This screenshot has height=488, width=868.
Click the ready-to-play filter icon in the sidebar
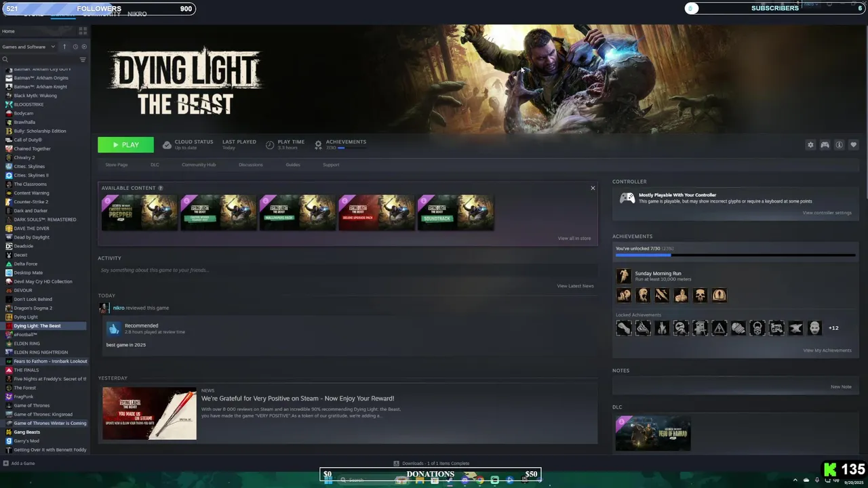[x=84, y=47]
